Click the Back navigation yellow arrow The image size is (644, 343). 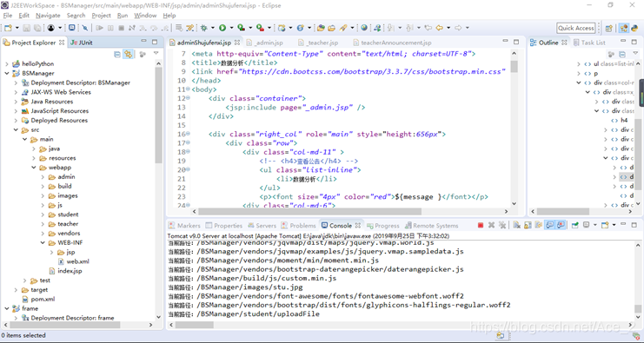point(439,28)
